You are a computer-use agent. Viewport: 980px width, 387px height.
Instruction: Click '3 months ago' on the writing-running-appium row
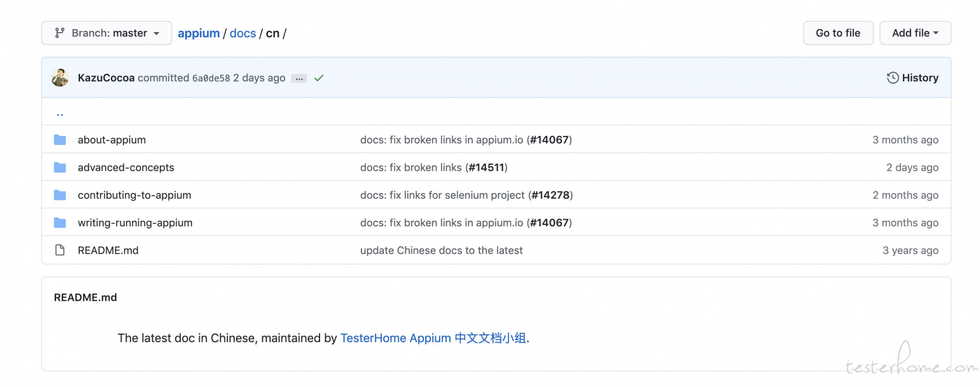pos(905,223)
